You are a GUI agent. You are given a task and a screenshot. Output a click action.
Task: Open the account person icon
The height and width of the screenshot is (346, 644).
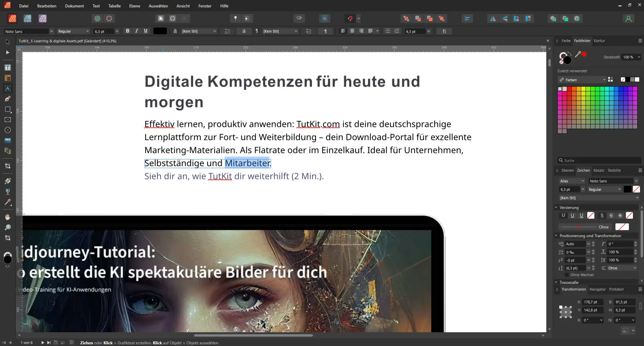(x=629, y=18)
